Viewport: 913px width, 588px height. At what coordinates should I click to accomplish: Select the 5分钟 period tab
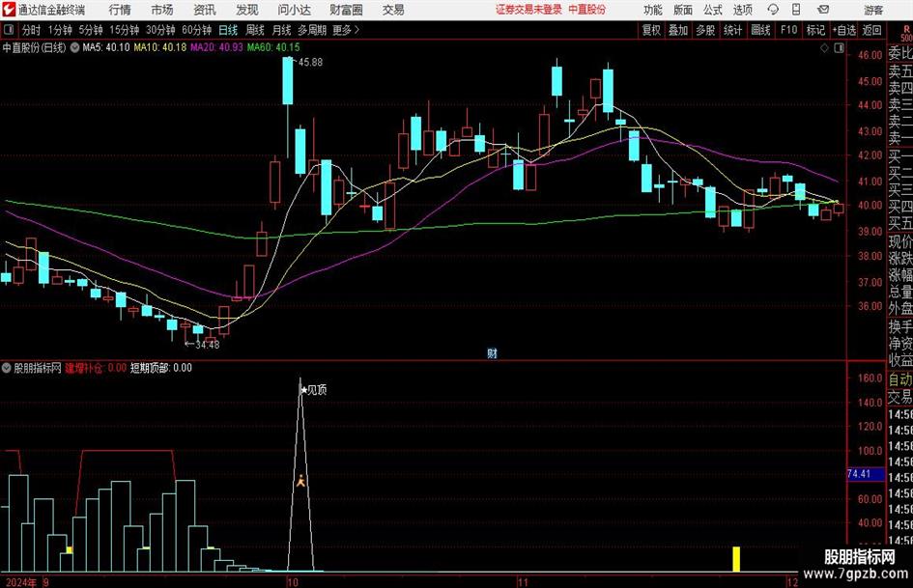tap(91, 30)
